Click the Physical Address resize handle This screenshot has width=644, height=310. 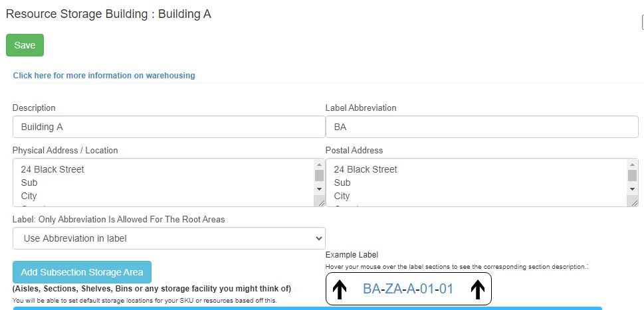(x=322, y=203)
